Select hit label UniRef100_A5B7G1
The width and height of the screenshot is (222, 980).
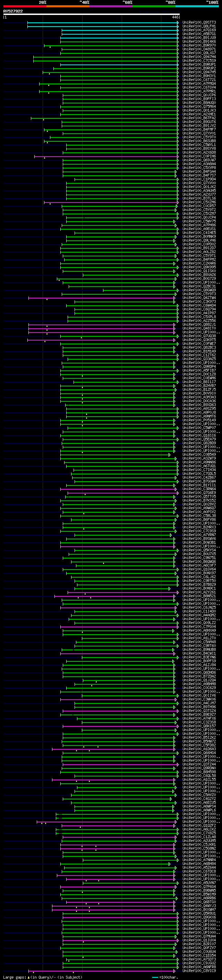[x=199, y=34]
